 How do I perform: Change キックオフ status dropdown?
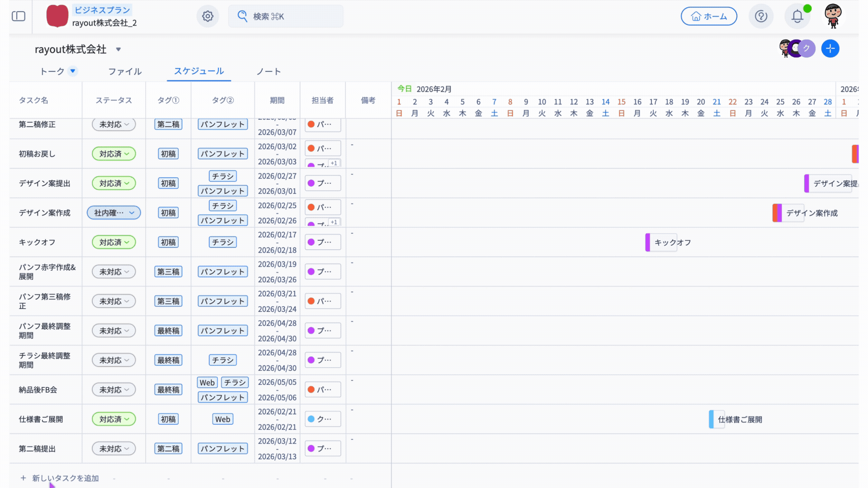[114, 242]
